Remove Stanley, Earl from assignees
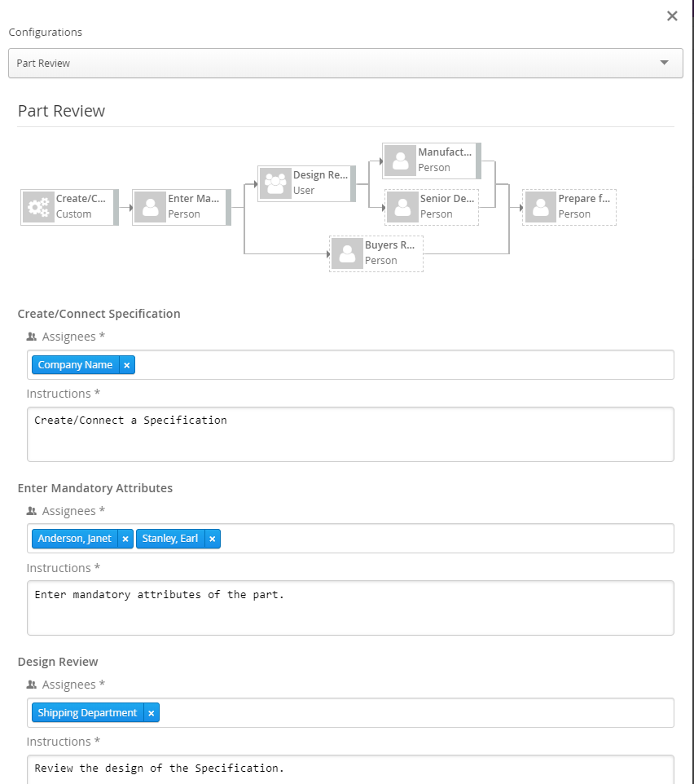This screenshot has height=784, width=694. (x=212, y=539)
